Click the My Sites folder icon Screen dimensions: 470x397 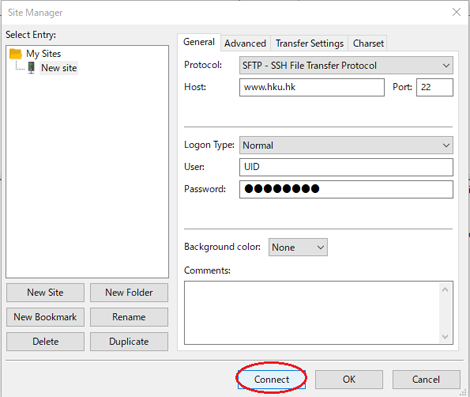click(x=16, y=54)
